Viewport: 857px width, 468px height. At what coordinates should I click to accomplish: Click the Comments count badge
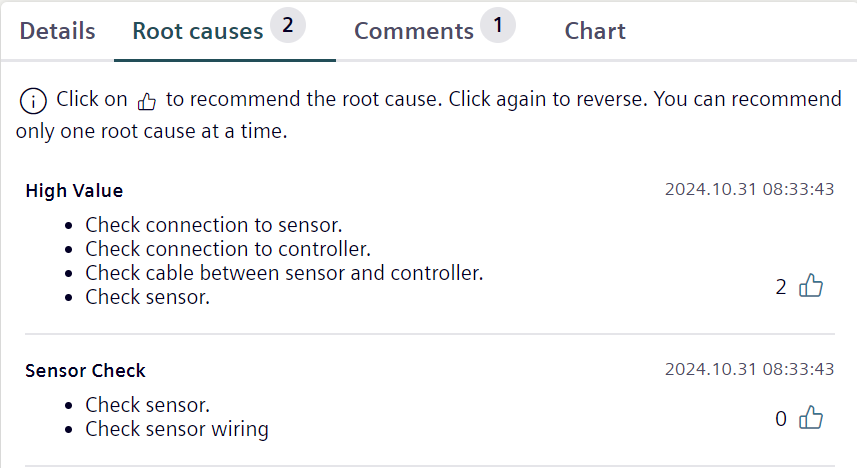(x=498, y=25)
